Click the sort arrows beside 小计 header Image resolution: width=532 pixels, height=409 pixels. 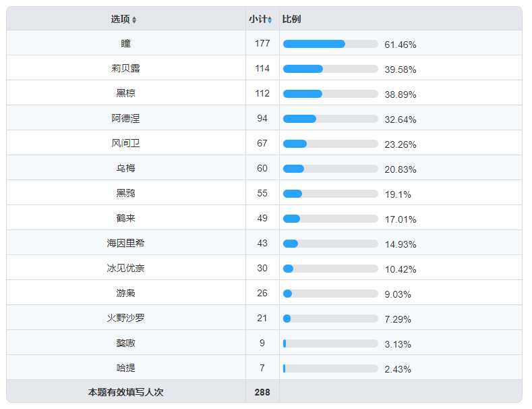tap(270, 20)
